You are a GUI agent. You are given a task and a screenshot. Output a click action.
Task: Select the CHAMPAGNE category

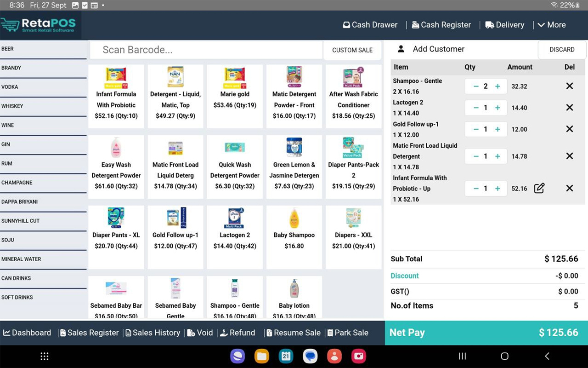[43, 183]
